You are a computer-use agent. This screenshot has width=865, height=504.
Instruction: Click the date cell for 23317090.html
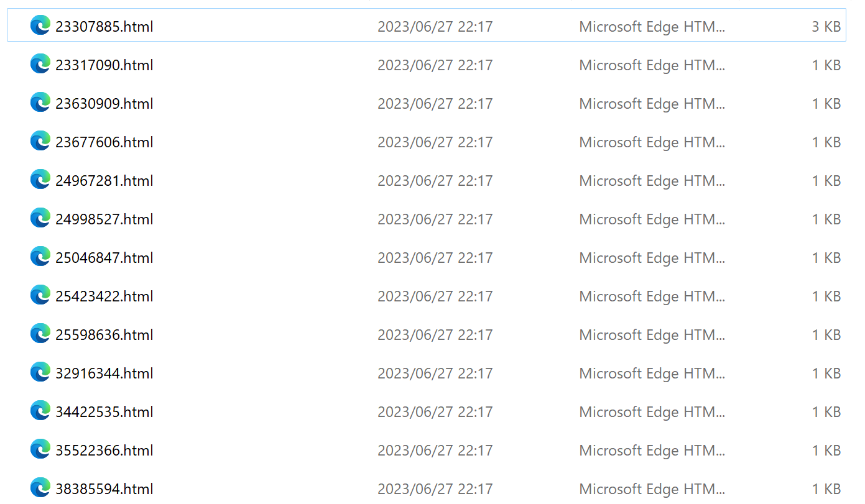point(435,63)
